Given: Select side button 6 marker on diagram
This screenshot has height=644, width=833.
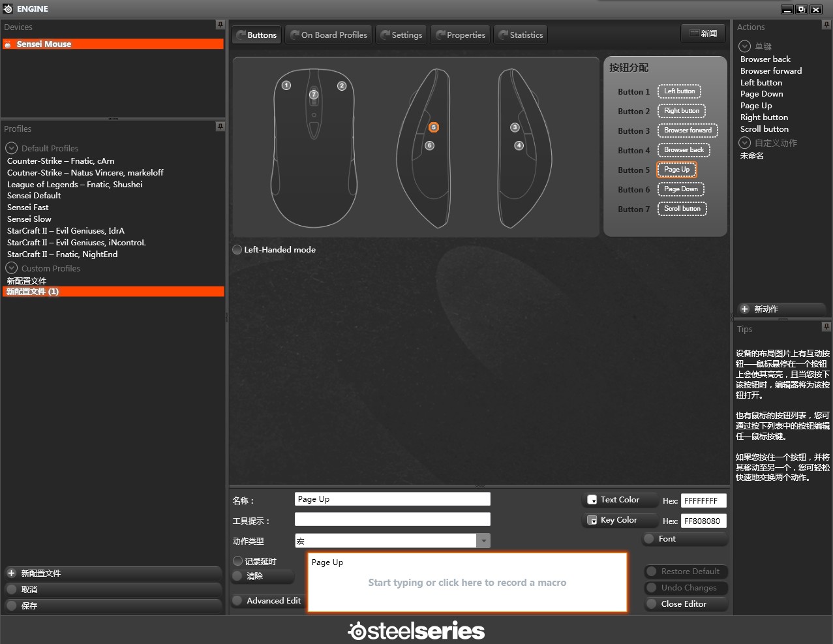Looking at the screenshot, I should point(429,146).
